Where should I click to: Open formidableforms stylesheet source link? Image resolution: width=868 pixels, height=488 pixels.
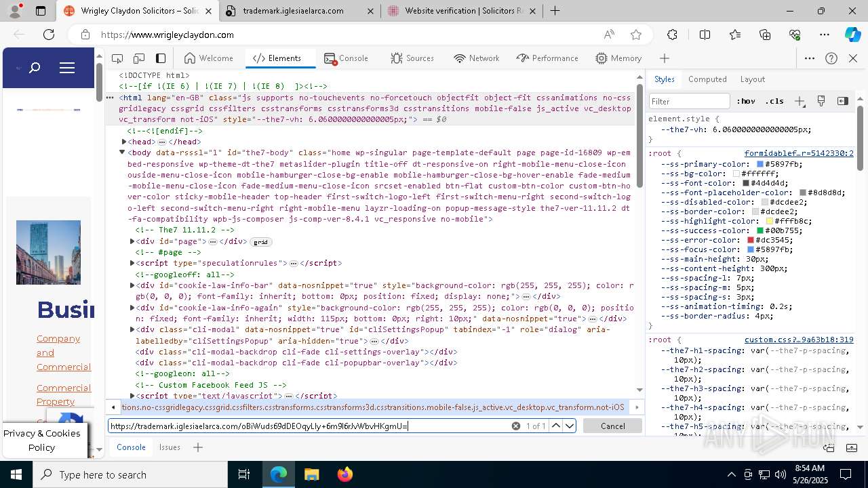(x=799, y=154)
